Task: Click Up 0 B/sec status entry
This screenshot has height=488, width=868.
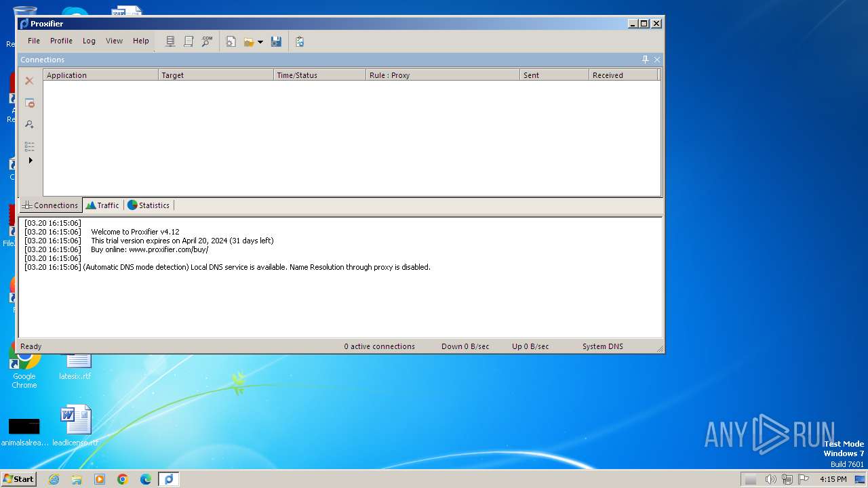Action: tap(530, 346)
